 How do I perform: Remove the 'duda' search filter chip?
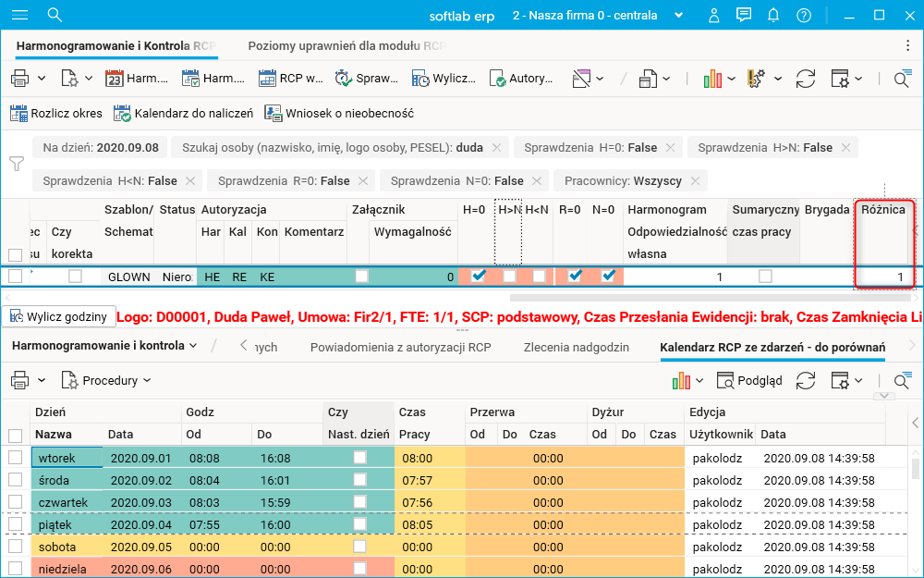click(x=496, y=148)
